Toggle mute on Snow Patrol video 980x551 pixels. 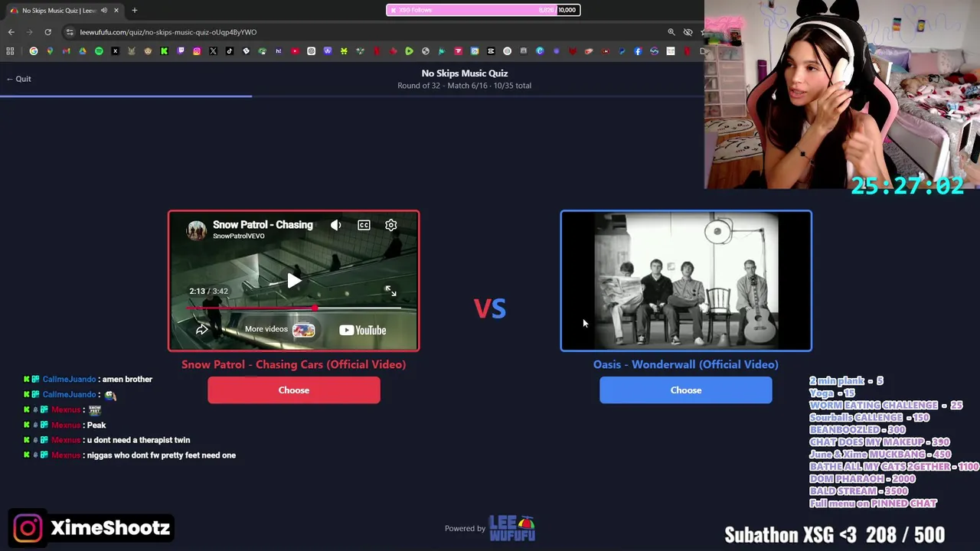click(335, 225)
